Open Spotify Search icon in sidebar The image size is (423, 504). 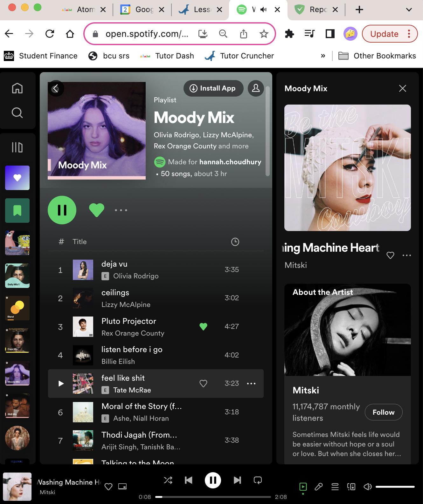point(17,112)
